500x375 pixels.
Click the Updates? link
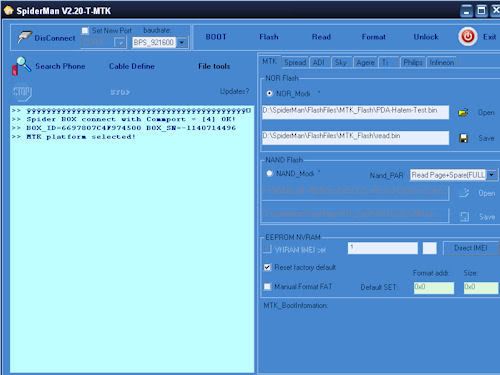tap(234, 91)
